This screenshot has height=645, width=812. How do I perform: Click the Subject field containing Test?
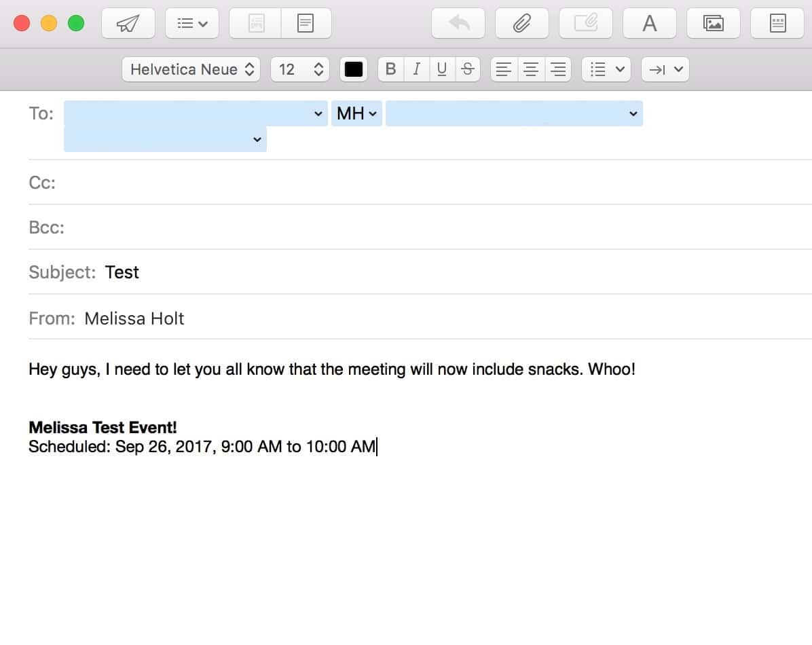[407, 272]
